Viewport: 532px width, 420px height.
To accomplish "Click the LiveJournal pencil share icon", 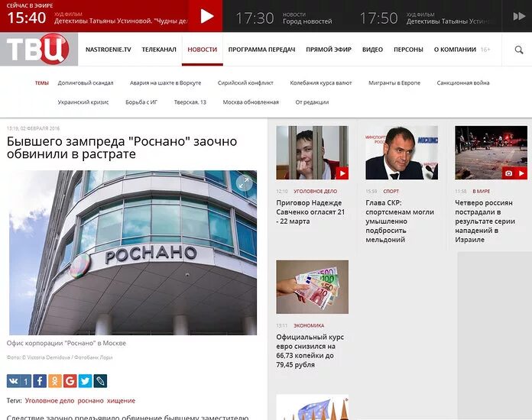I will click(x=100, y=381).
